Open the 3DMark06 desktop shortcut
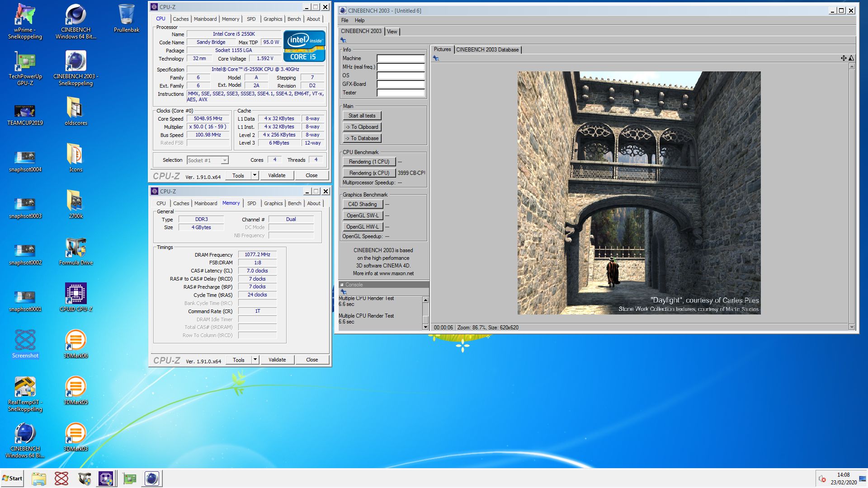This screenshot has width=868, height=488. point(75,344)
